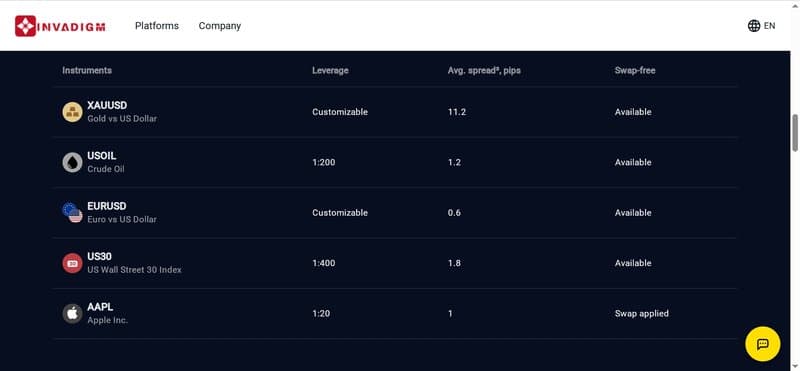Click the EURUSD flags icon
The image size is (800, 371).
coord(72,213)
